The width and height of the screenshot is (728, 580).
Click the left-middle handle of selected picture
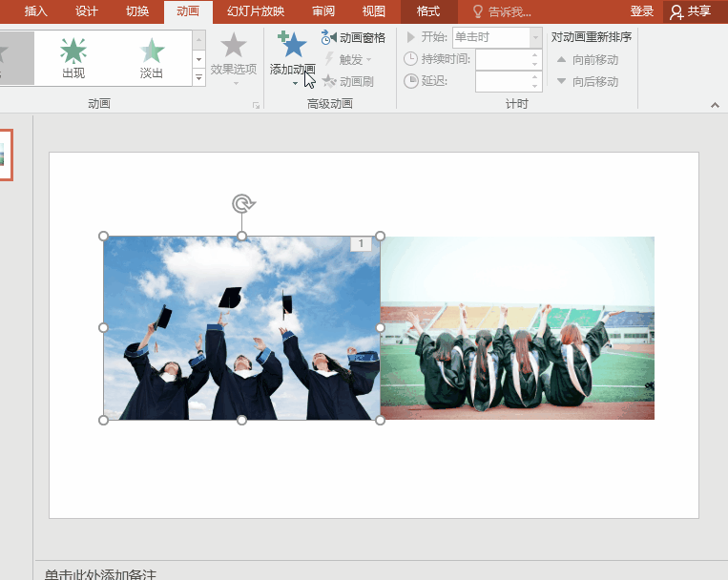click(x=103, y=328)
